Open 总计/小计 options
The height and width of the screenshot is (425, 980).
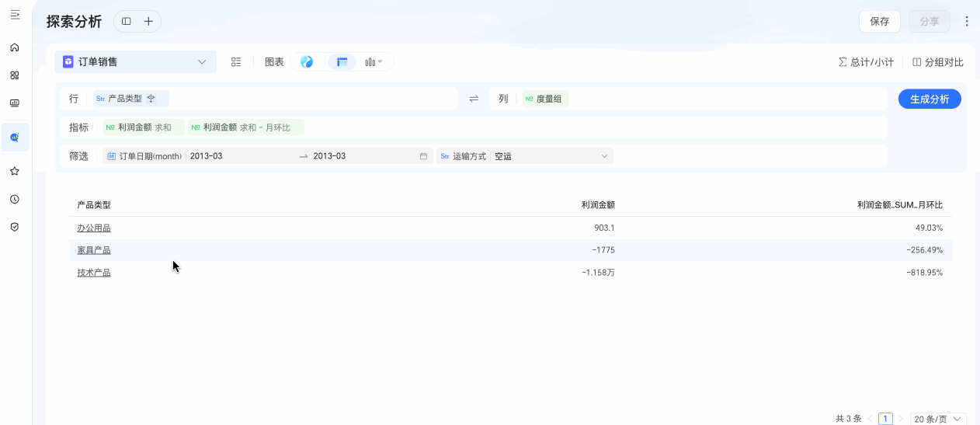coord(866,62)
